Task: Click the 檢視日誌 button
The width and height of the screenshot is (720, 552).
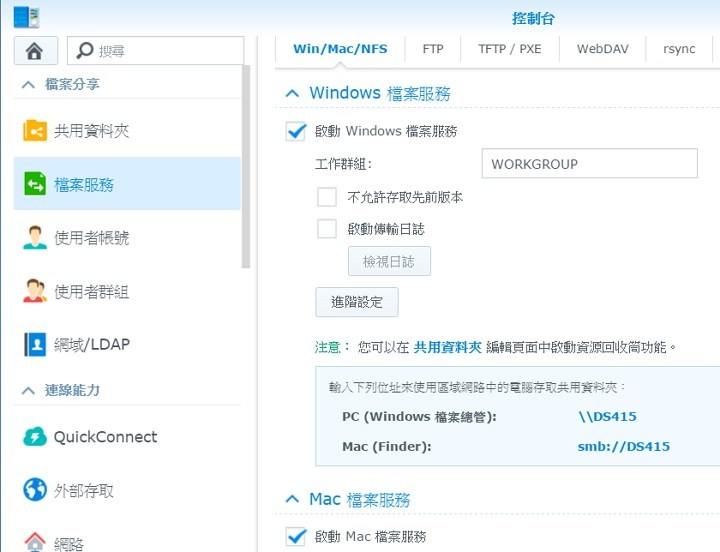Action: pos(389,261)
